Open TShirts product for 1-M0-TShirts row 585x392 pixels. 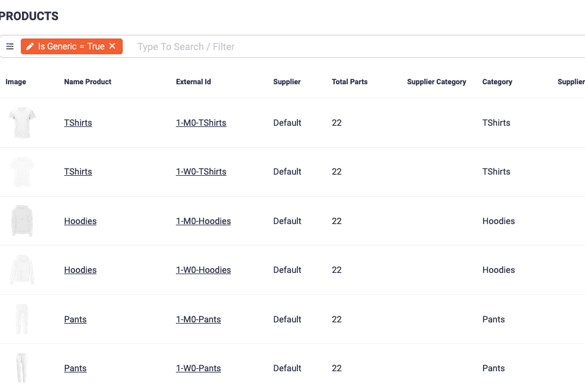[78, 123]
